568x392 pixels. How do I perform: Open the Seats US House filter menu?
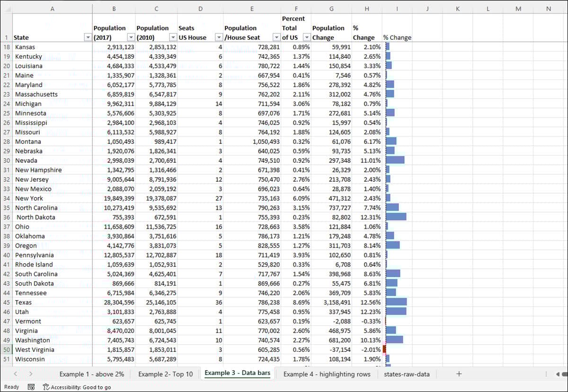click(x=219, y=37)
